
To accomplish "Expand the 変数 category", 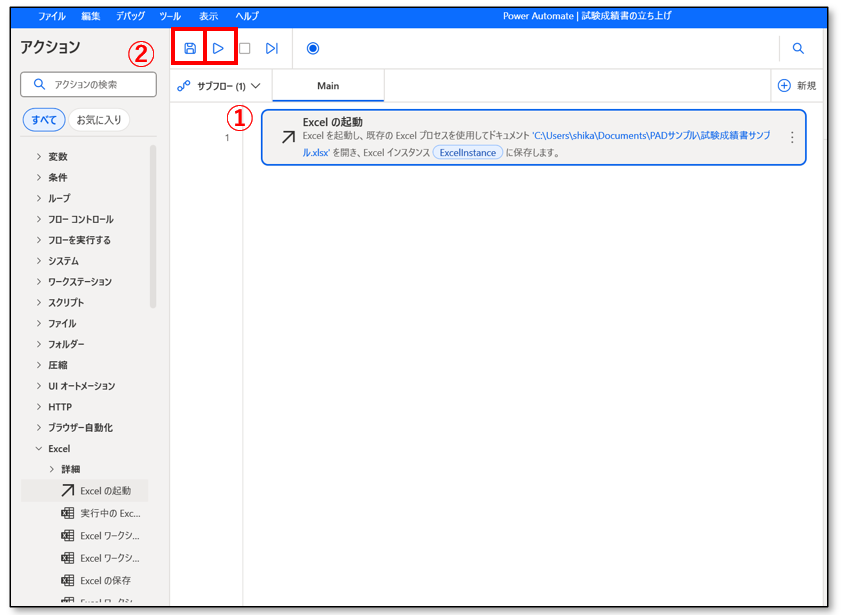I will (58, 157).
